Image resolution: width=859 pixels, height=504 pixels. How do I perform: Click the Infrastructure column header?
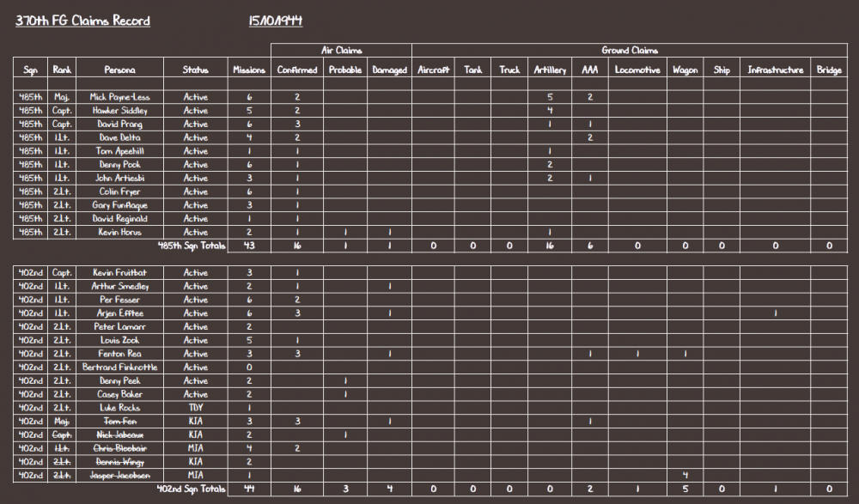click(x=776, y=70)
